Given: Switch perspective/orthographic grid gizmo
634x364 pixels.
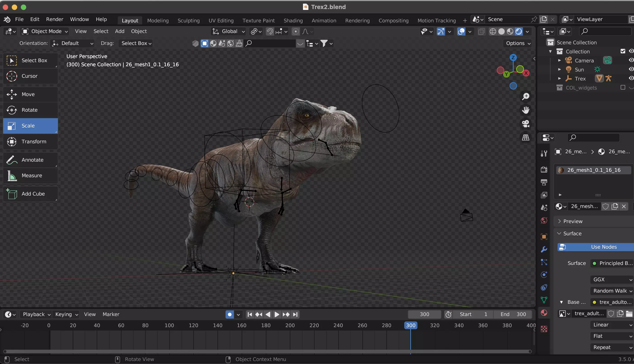Looking at the screenshot, I should (525, 137).
